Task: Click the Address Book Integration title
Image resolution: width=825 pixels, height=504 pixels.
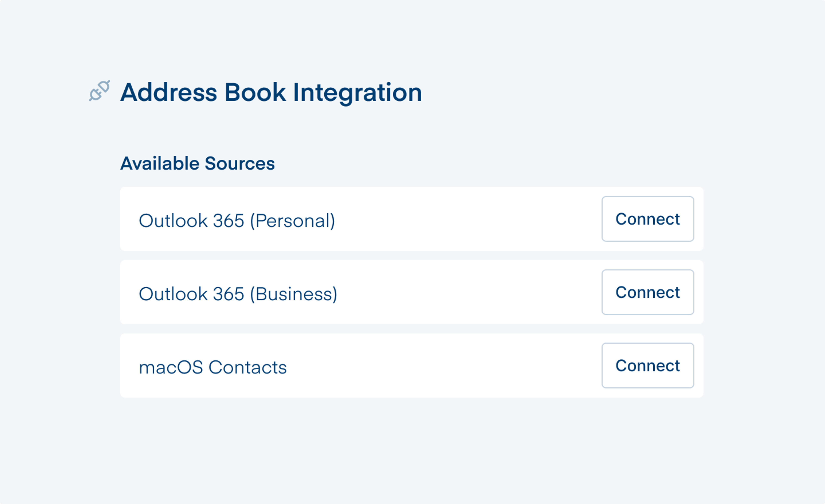Action: [271, 92]
